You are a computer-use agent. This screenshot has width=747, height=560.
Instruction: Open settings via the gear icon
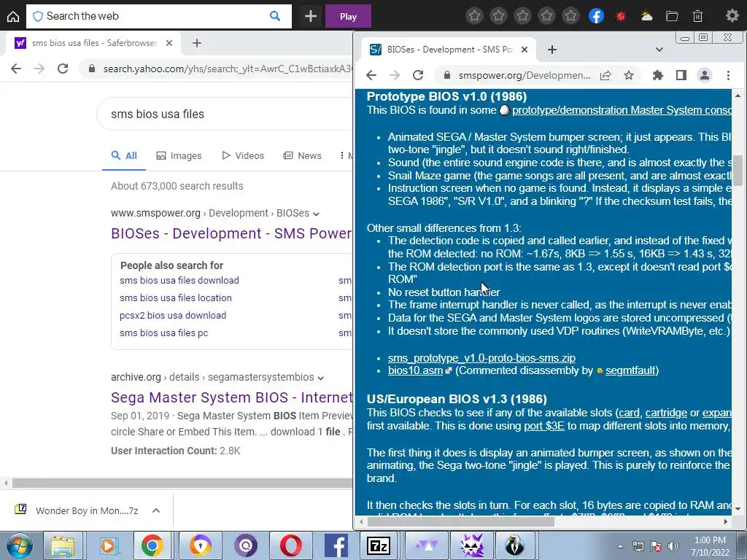pyautogui.click(x=732, y=16)
